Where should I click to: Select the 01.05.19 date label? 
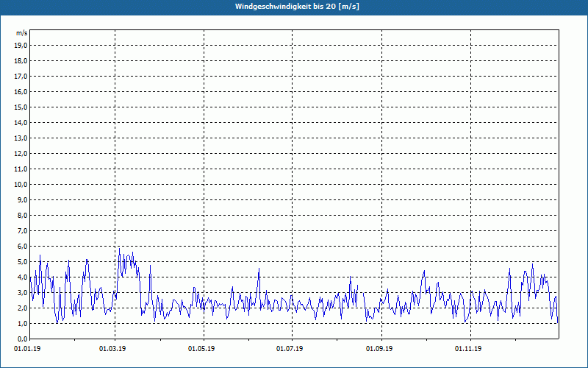coord(201,349)
